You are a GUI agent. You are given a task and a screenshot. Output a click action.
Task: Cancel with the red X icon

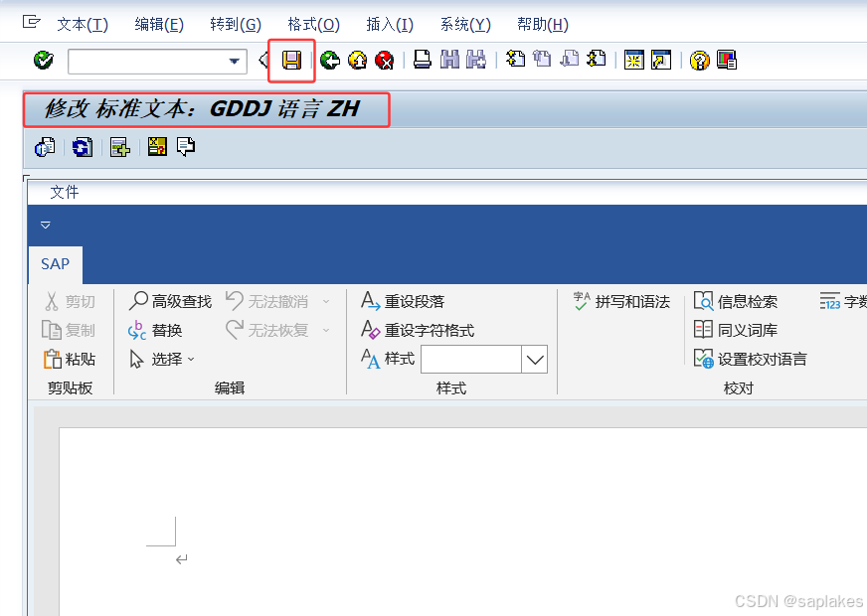385,60
